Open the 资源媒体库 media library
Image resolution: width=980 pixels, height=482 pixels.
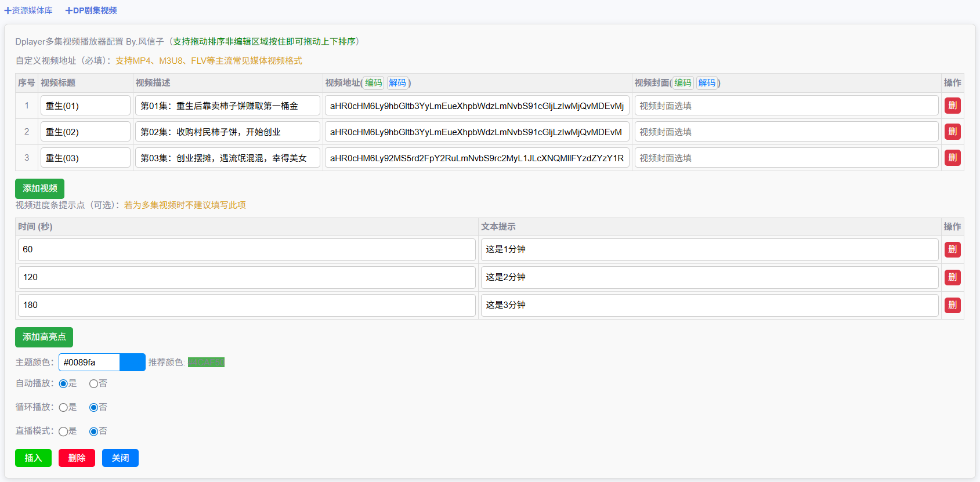tap(28, 10)
